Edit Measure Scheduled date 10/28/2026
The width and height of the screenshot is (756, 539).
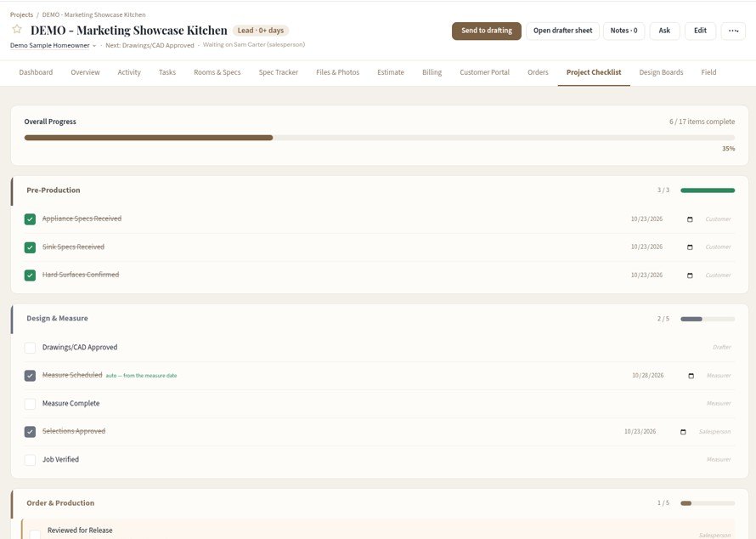point(647,376)
